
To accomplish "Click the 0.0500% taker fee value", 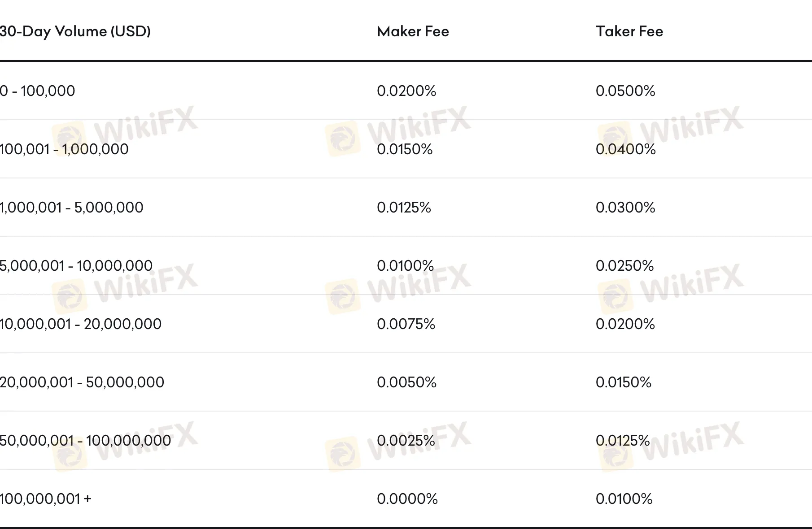I will pos(625,91).
